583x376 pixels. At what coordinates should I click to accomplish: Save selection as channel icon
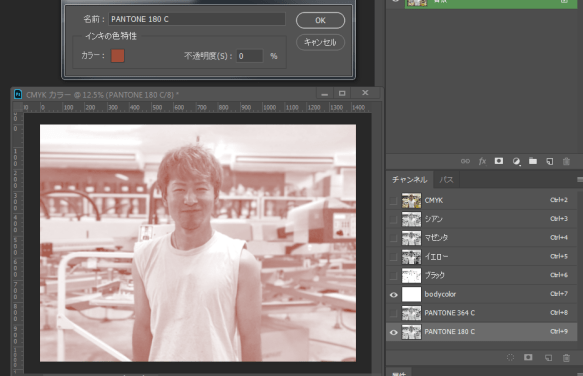click(x=528, y=357)
